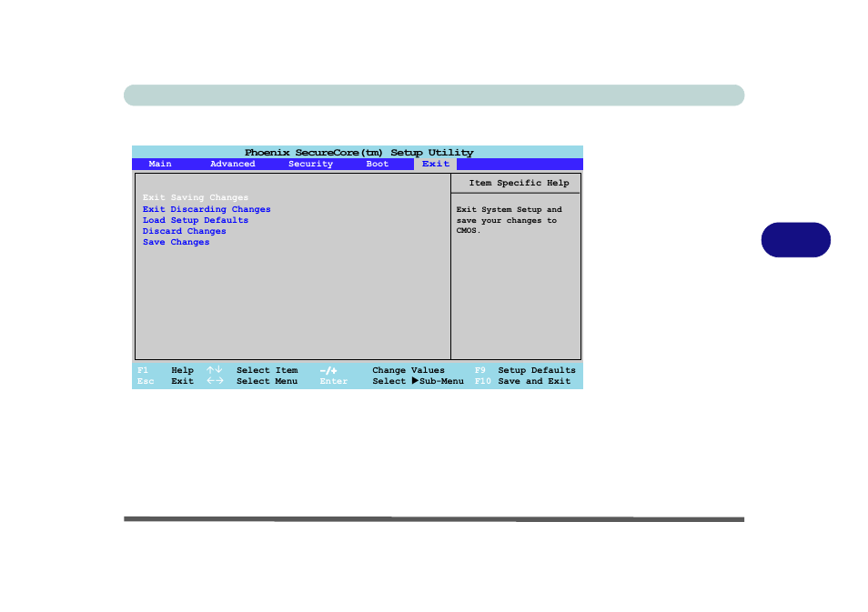Click the Esc Exit key label

tap(166, 381)
